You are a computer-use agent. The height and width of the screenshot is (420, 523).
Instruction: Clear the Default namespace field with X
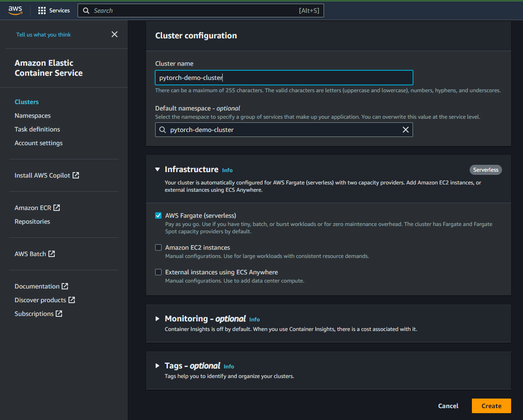click(405, 130)
